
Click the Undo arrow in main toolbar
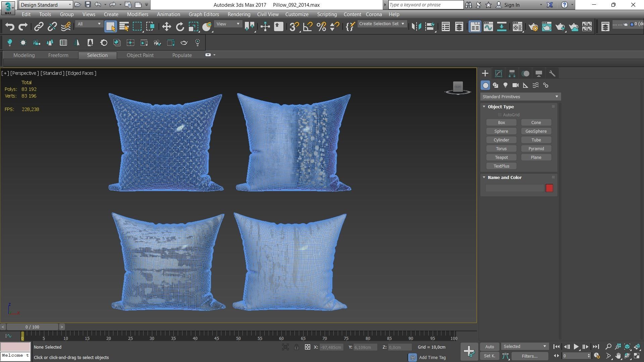[9, 27]
